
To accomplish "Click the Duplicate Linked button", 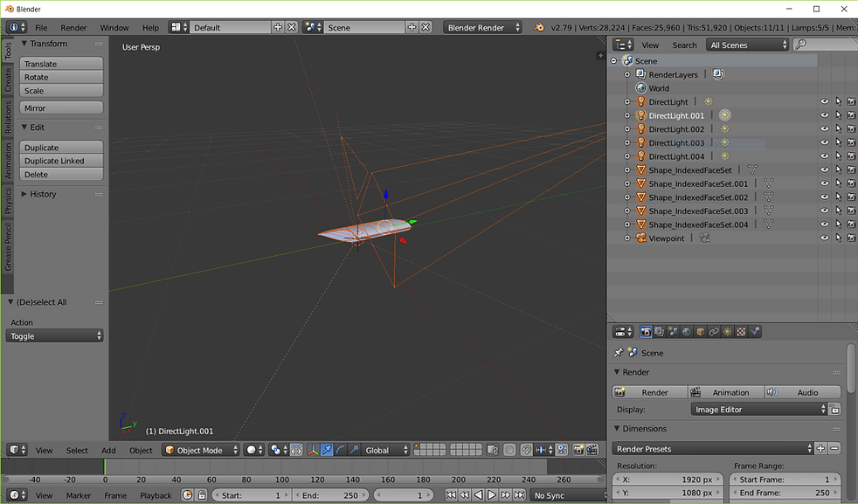I will pyautogui.click(x=61, y=161).
